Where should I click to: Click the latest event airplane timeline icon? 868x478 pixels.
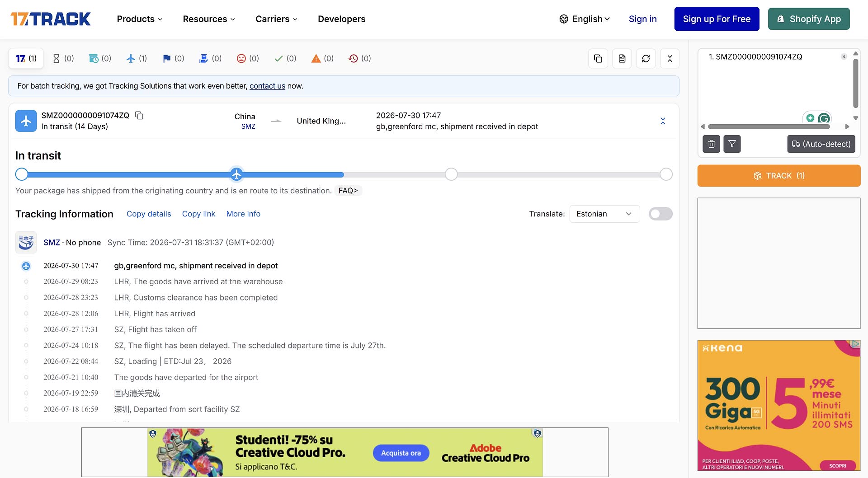point(26,266)
